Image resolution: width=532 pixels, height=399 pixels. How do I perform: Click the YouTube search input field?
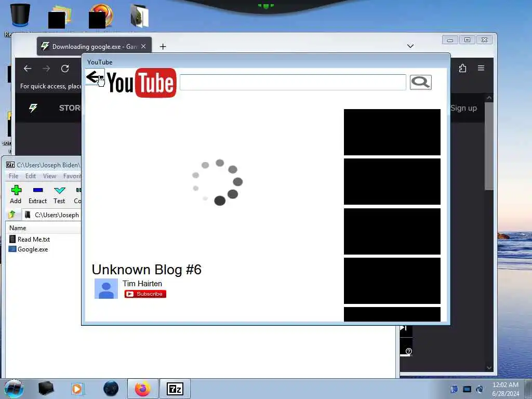click(x=293, y=82)
